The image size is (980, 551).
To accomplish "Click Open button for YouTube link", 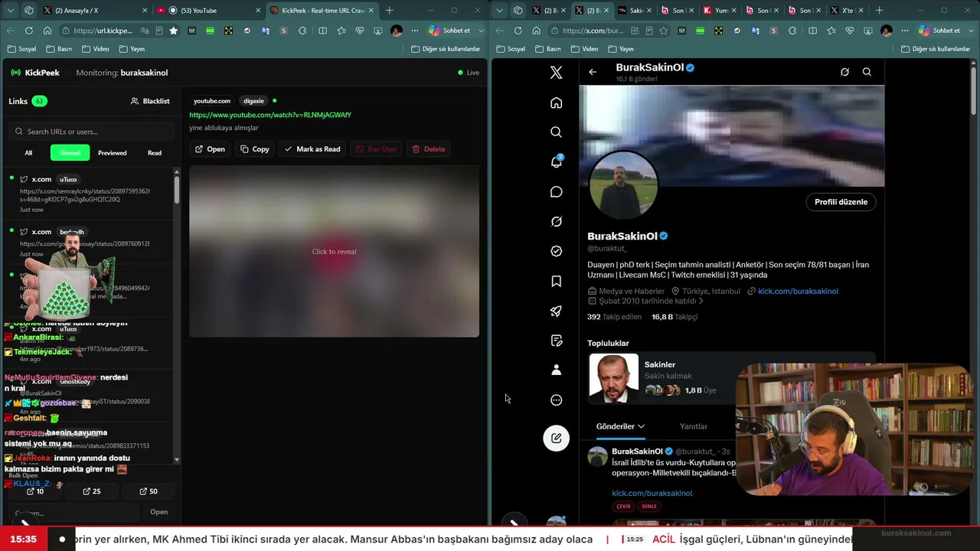I will 210,149.
